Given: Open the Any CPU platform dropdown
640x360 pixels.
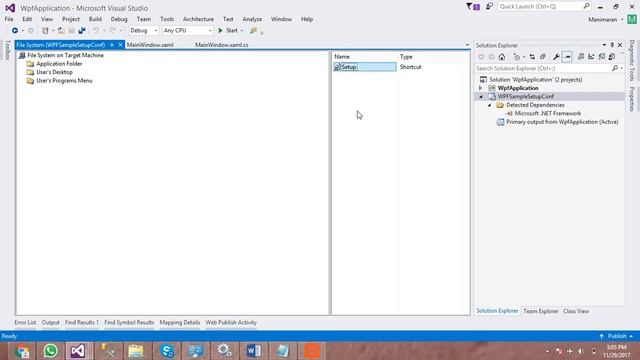Looking at the screenshot, I should [x=188, y=31].
